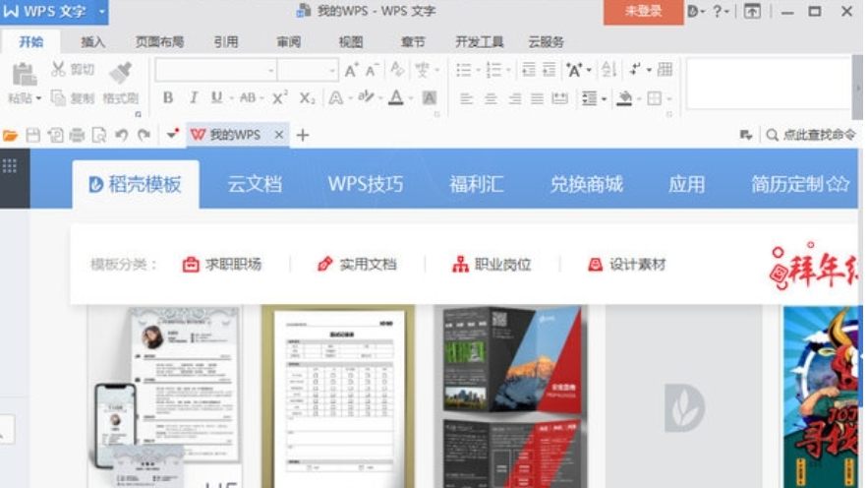
Task: Click the redo arrow
Action: (144, 135)
